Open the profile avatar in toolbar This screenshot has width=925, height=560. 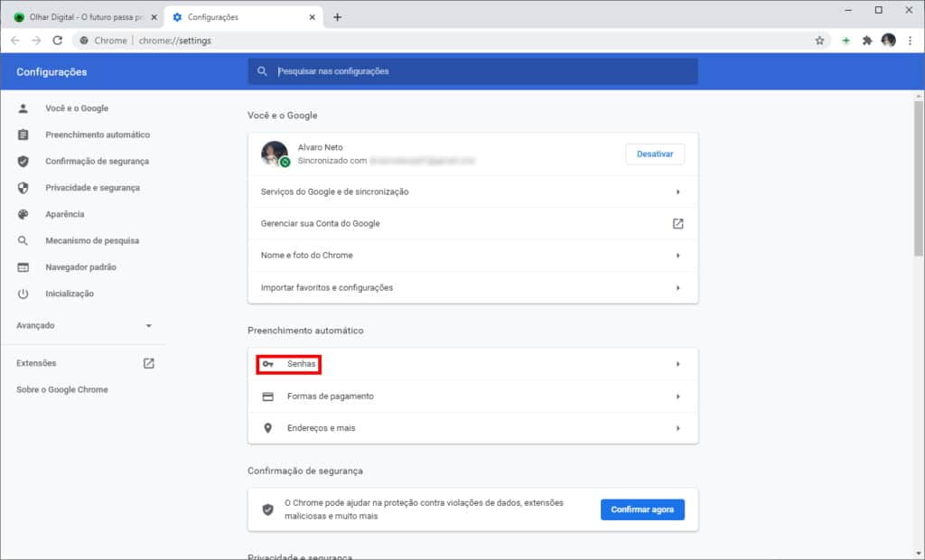coord(889,40)
